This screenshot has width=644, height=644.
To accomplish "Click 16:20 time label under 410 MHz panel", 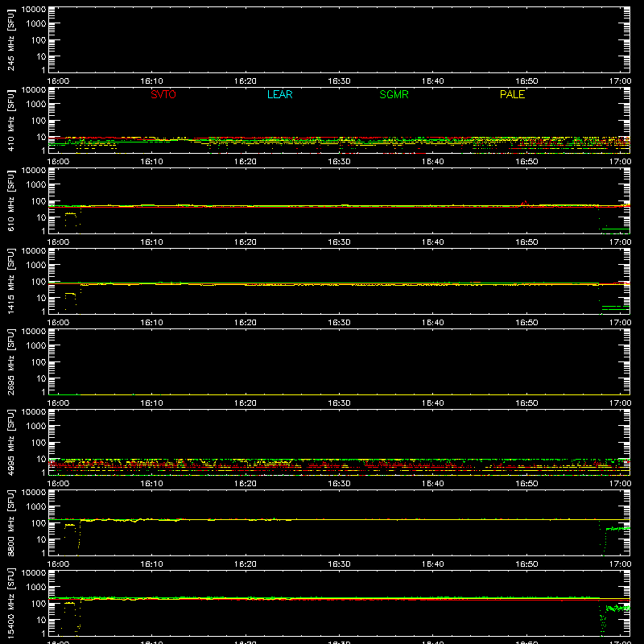I will pos(246,162).
